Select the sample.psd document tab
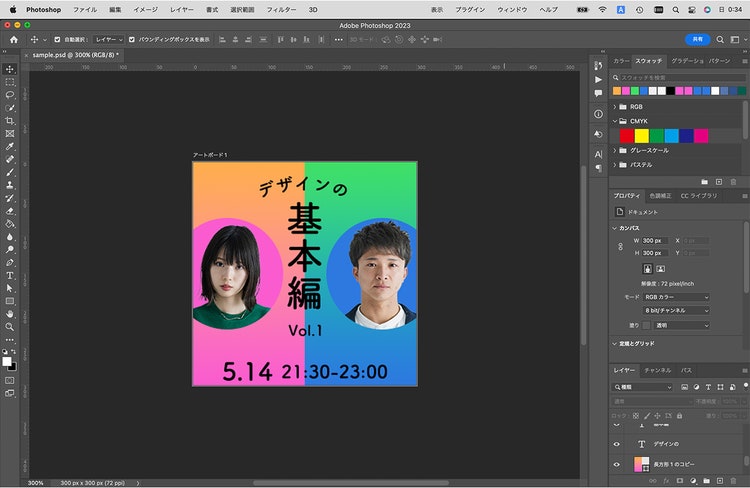This screenshot has width=750, height=488. pos(75,55)
